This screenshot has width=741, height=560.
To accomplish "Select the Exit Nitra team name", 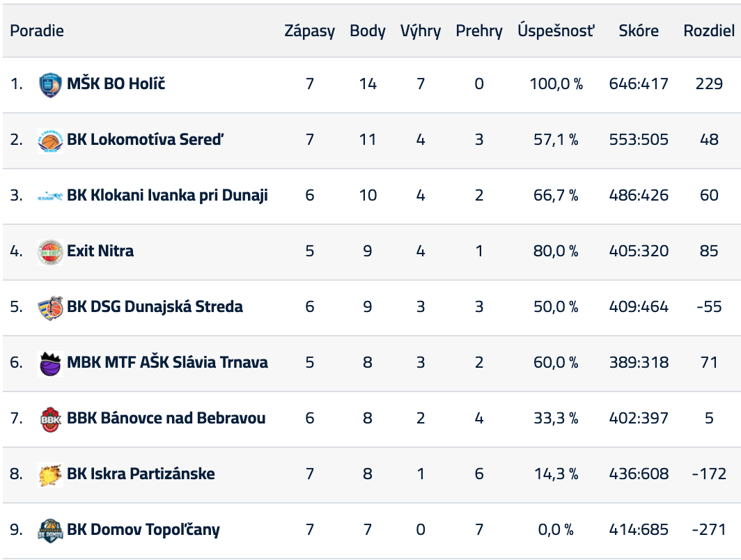I will click(100, 251).
